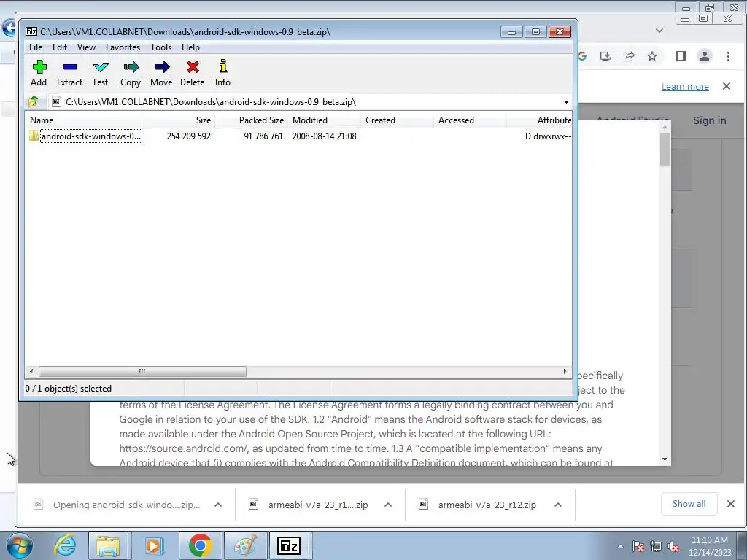This screenshot has width=747, height=560.
Task: Switch to Chrome on the taskbar
Action: (x=200, y=545)
